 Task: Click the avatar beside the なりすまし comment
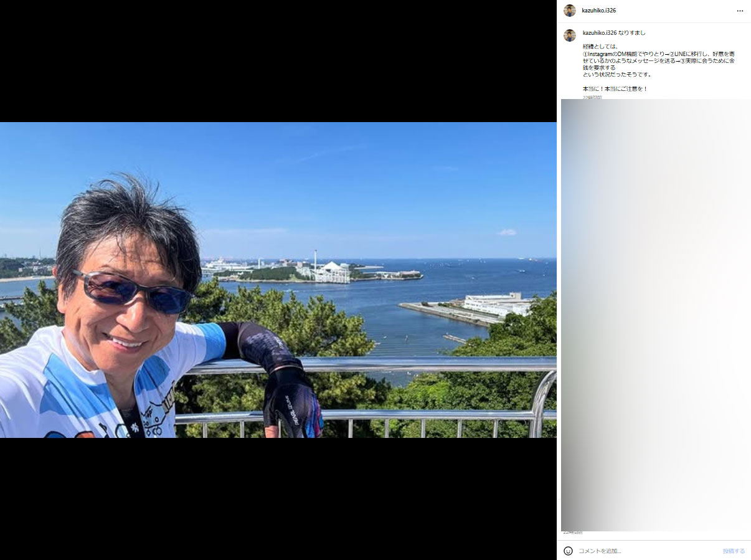pyautogui.click(x=570, y=36)
